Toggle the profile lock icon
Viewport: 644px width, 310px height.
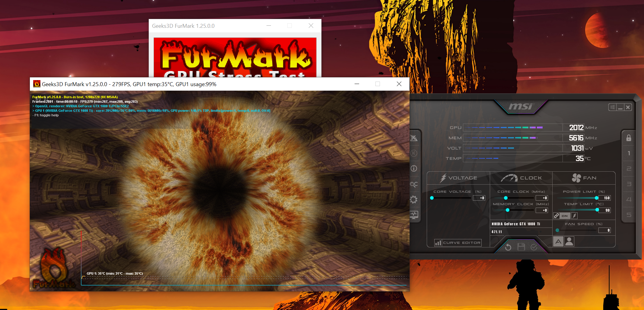(629, 138)
